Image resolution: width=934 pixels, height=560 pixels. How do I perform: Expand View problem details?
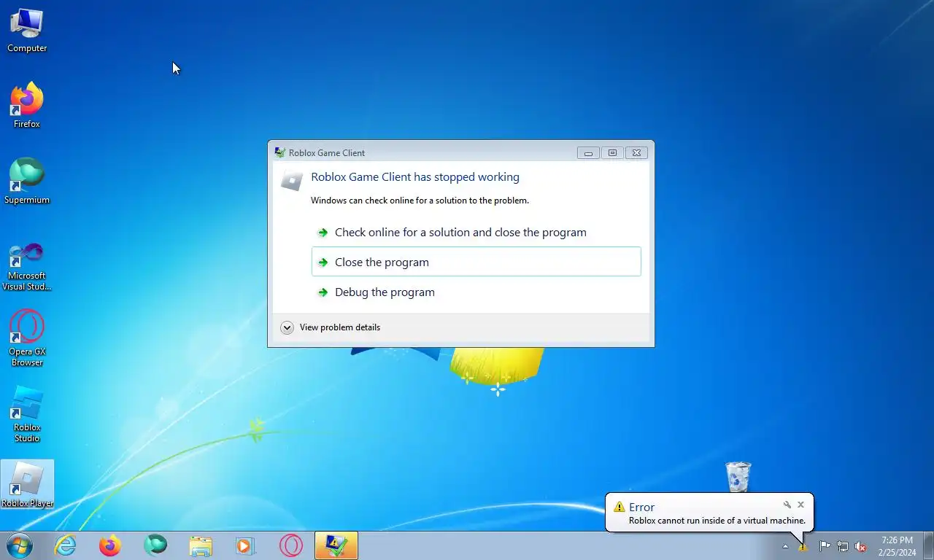(x=331, y=327)
